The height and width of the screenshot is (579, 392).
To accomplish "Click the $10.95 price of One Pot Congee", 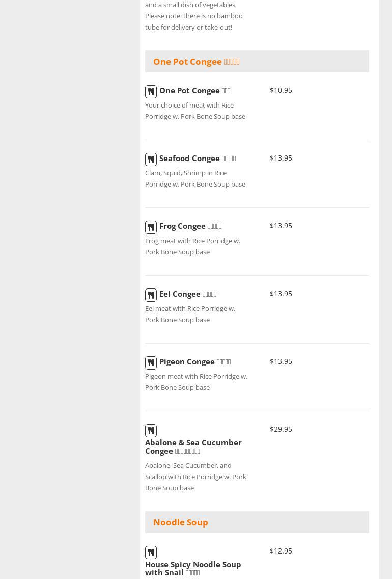I will pos(281,90).
